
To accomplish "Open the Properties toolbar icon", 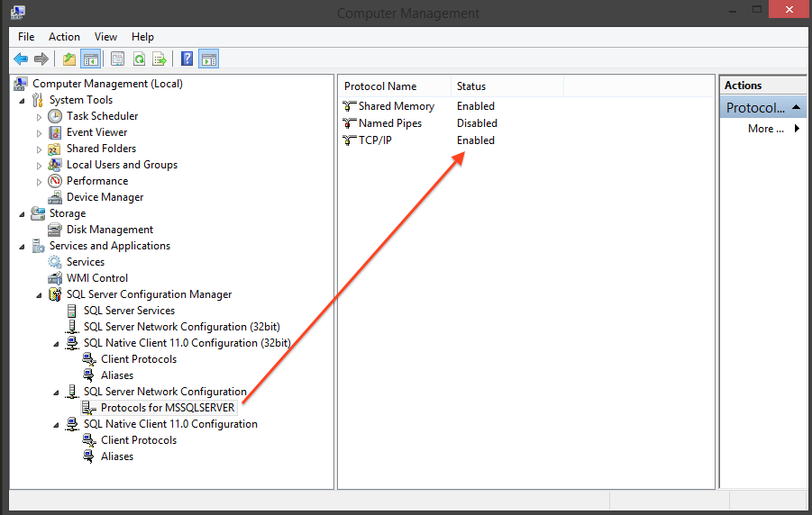I will click(117, 59).
